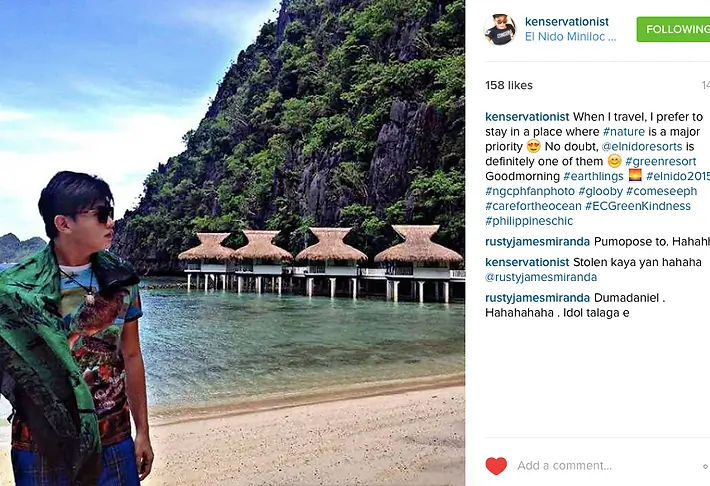Open kenservationist profile avatar
The width and height of the screenshot is (710, 486).
499,30
